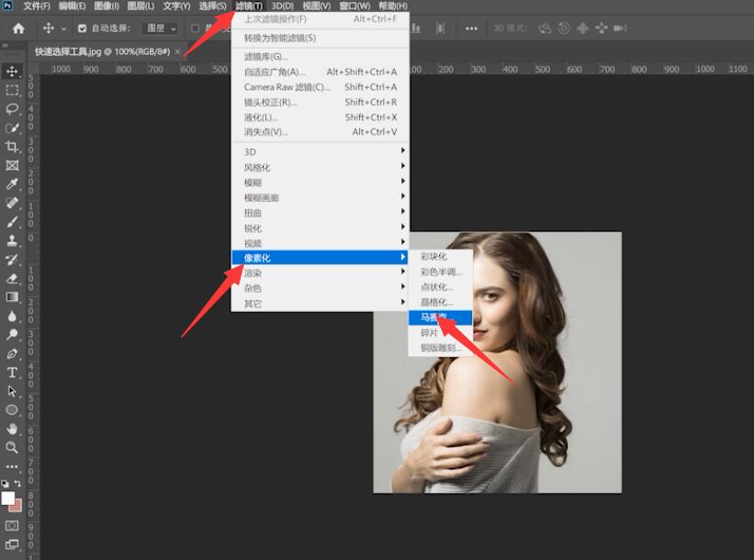Choose 马赛克 from the 像素化 submenu
Screen dimensions: 754x560
441,318
